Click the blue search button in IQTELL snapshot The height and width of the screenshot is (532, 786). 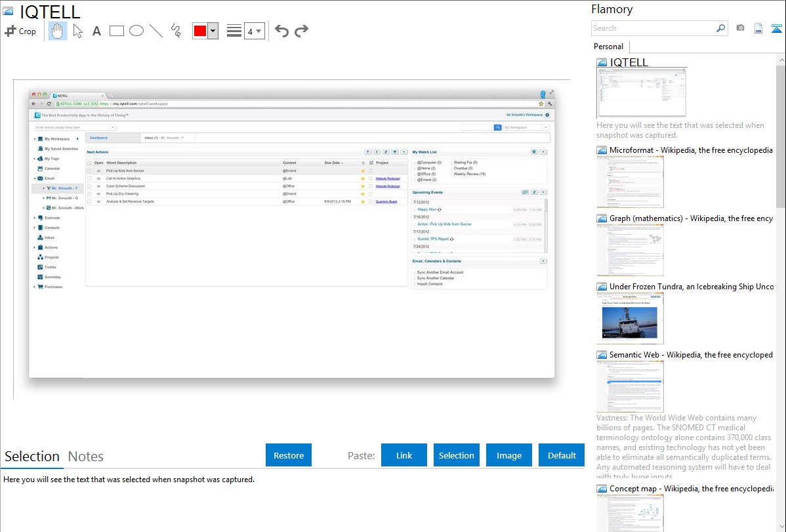[x=498, y=127]
